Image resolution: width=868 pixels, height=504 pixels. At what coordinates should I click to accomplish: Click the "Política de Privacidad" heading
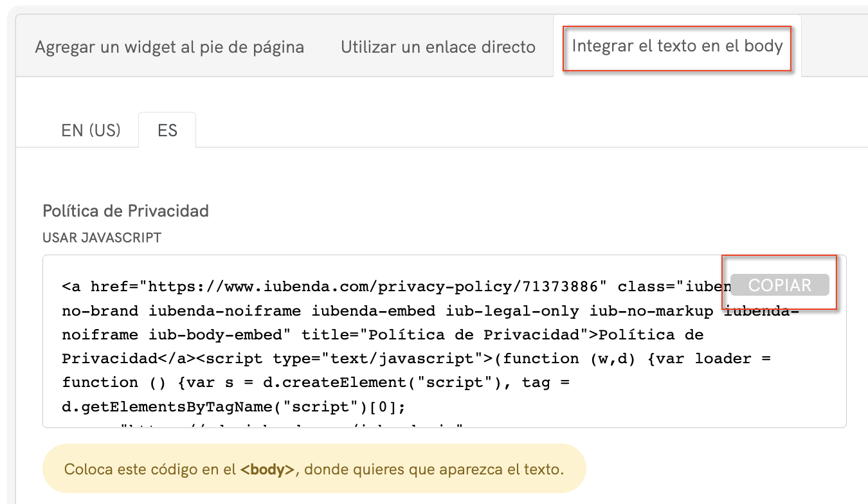[125, 211]
